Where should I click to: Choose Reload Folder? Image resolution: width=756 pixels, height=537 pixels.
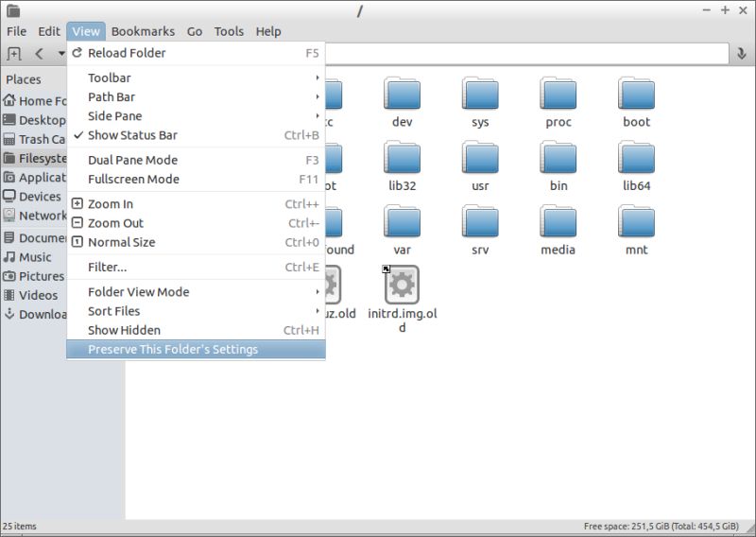197,53
